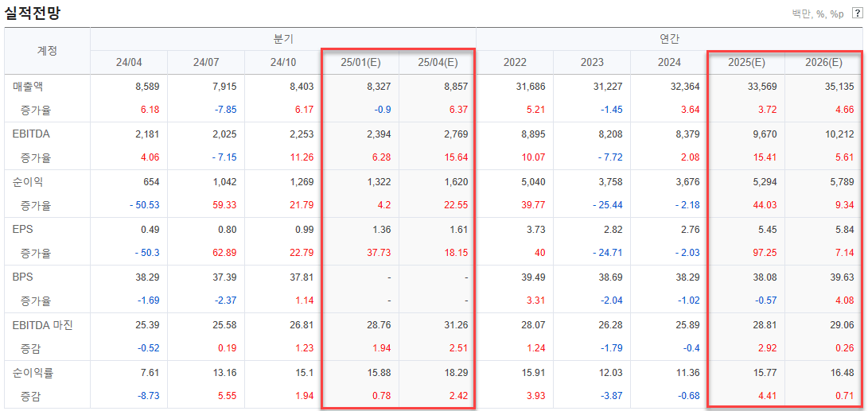Click BPS value 39.63 for 2026(E)

(x=843, y=277)
